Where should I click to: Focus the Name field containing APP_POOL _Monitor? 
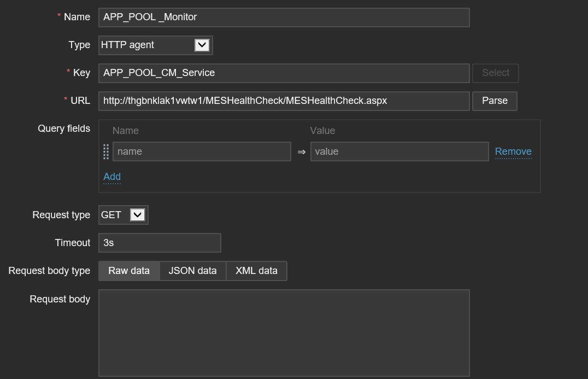(284, 17)
